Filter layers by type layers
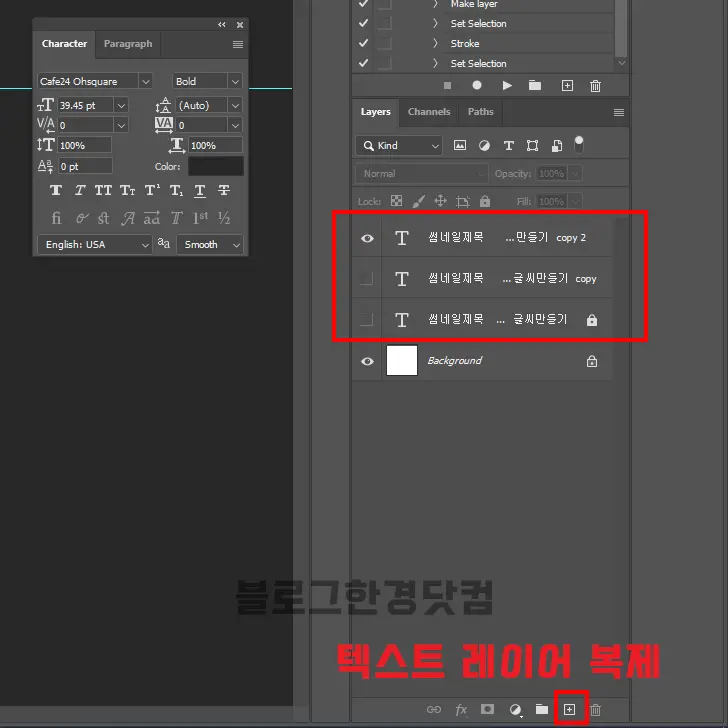The height and width of the screenshot is (728, 728). 509,146
